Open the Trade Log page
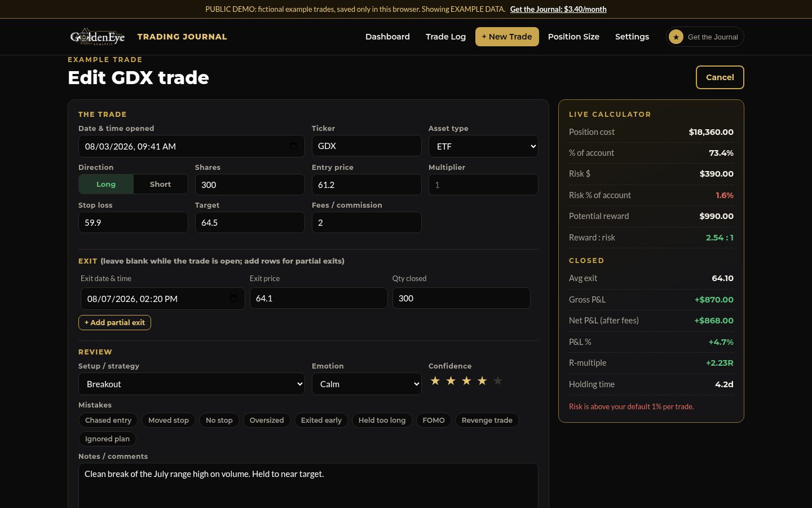Viewport: 812px width, 508px height. (x=445, y=37)
